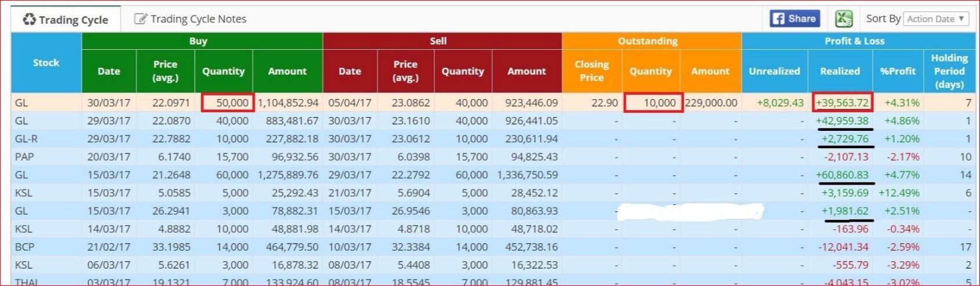Click the Buy group header
This screenshot has height=286, width=980.
pos(202,41)
